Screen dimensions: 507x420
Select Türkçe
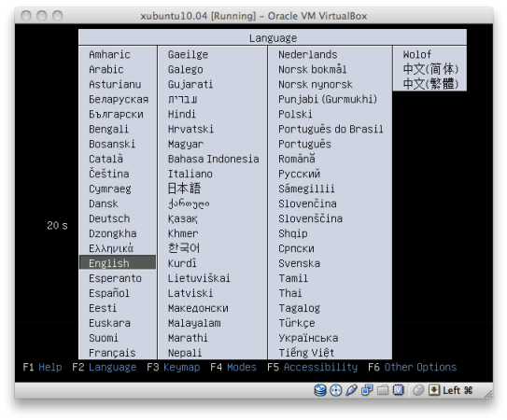[x=297, y=323]
